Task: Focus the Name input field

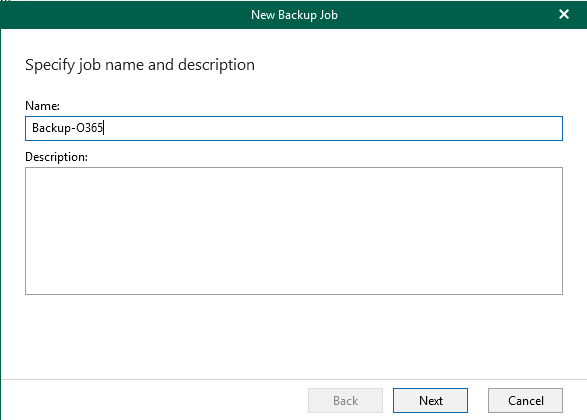Action: [x=294, y=128]
